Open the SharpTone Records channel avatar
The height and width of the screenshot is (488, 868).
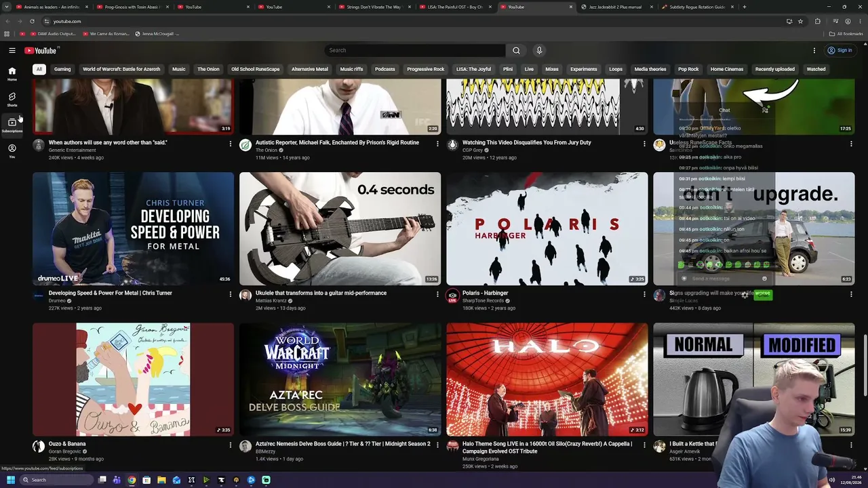(x=452, y=296)
